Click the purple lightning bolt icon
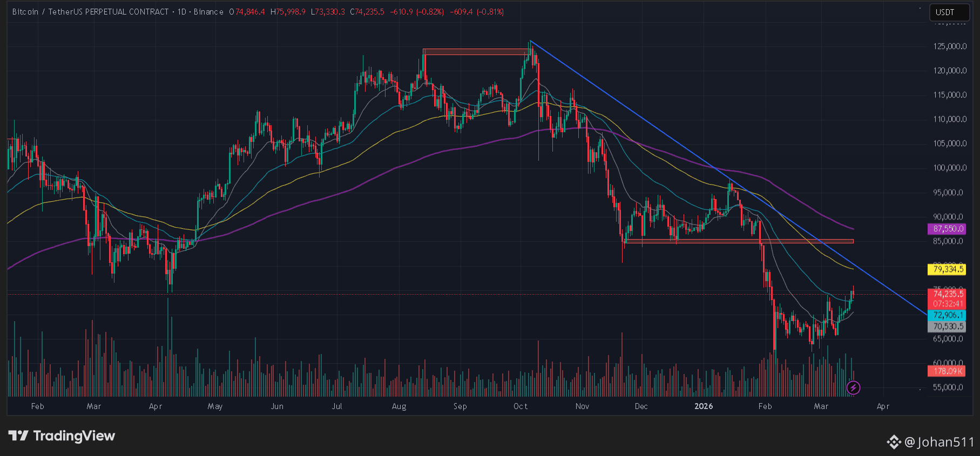 point(853,387)
